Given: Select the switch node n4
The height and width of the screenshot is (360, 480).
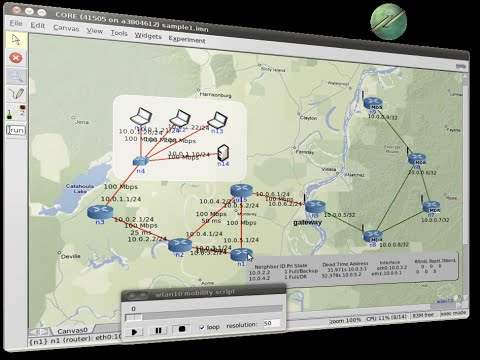Looking at the screenshot, I should click(140, 162).
